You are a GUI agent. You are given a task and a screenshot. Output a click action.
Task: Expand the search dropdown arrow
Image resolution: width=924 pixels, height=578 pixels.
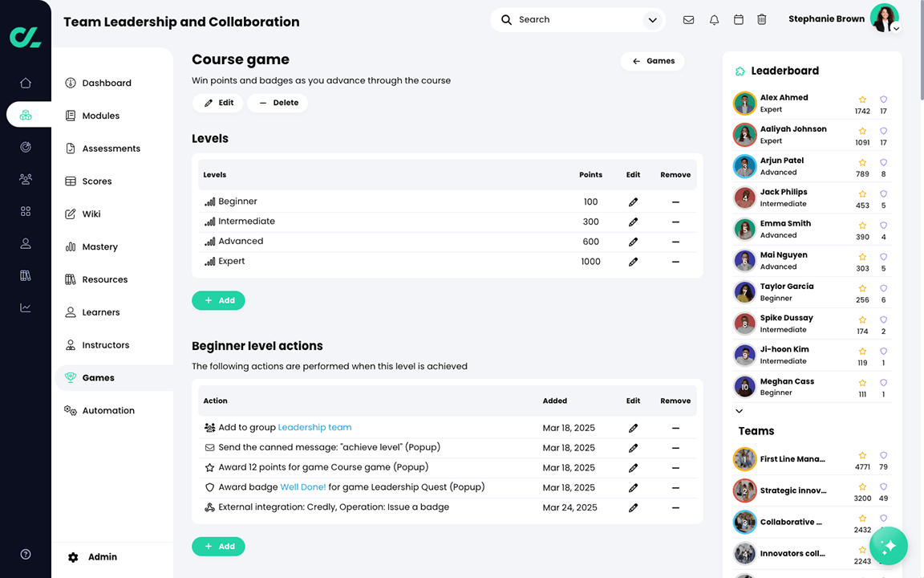(x=652, y=20)
